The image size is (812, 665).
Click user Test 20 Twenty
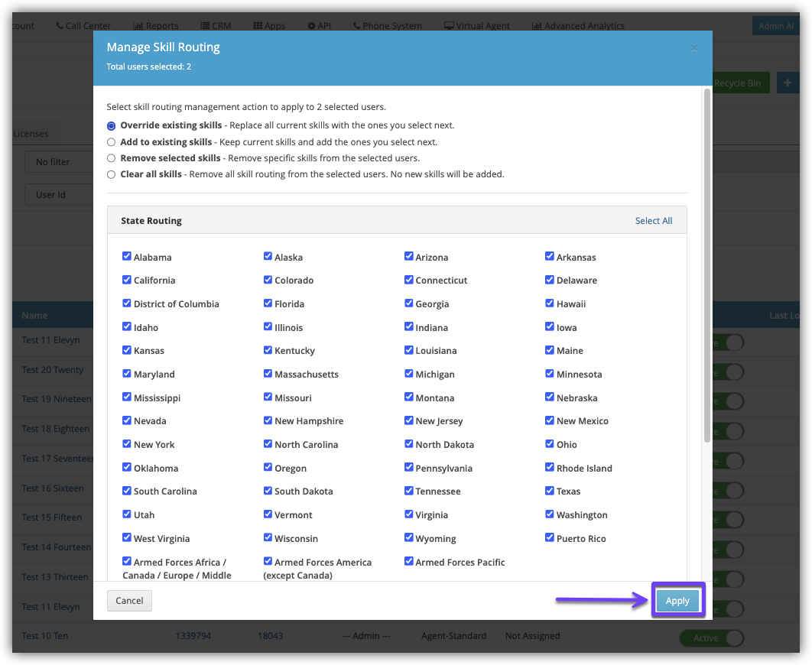coord(52,369)
